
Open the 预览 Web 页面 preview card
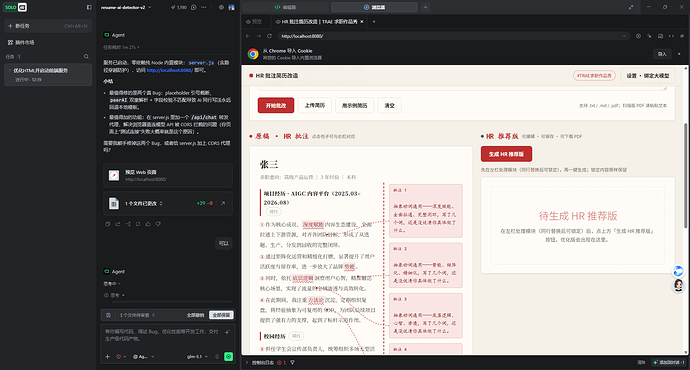point(168,176)
